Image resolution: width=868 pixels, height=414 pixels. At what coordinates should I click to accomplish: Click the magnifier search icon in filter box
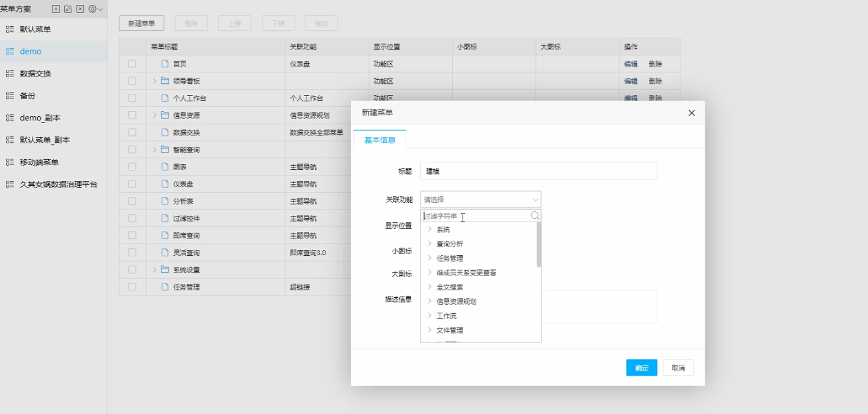point(535,215)
